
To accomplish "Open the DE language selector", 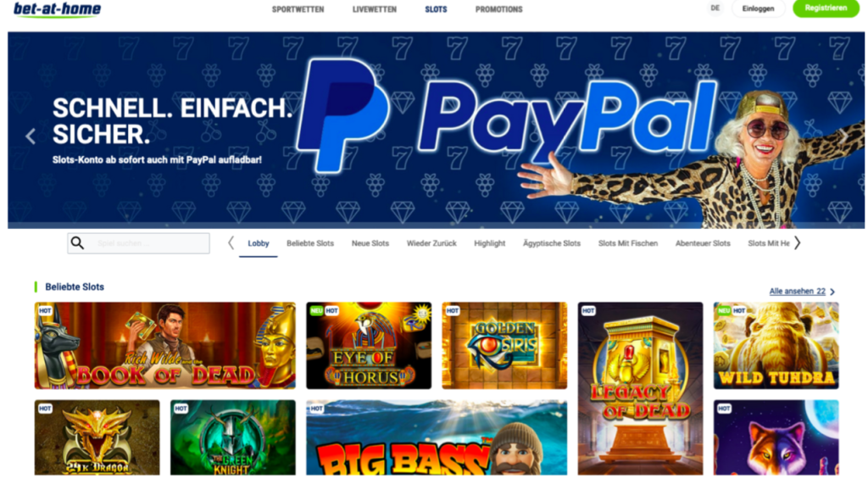I will coord(715,8).
